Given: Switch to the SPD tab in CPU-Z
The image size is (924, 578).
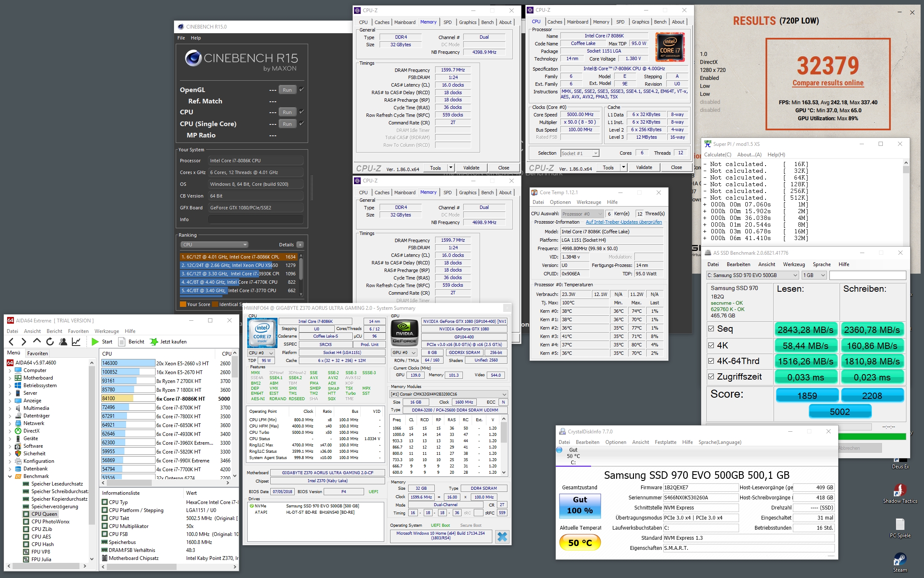Looking at the screenshot, I should pos(447,22).
